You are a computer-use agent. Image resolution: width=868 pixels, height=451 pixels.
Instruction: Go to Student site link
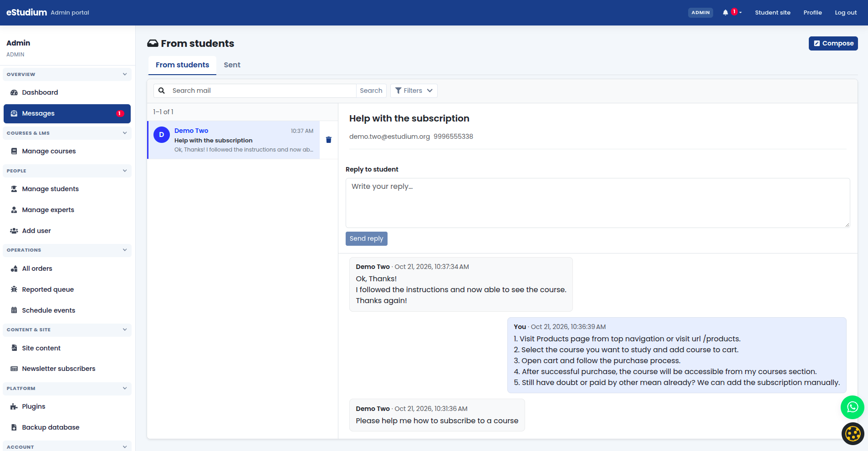point(772,13)
